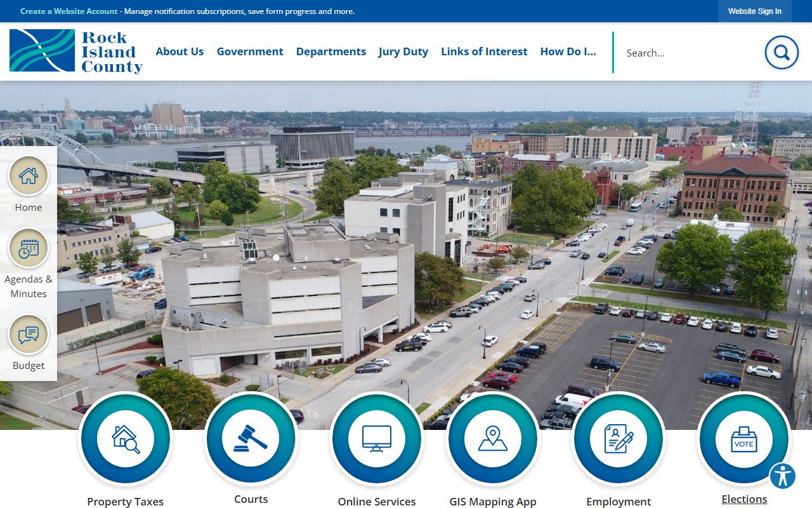
Task: Click the Elections underlined link
Action: click(744, 499)
